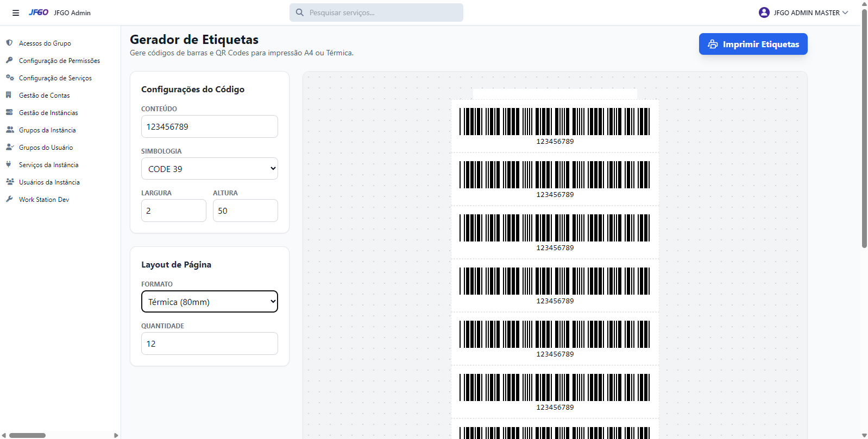Click the user avatar icon in header
The image size is (868, 439).
coord(764,12)
